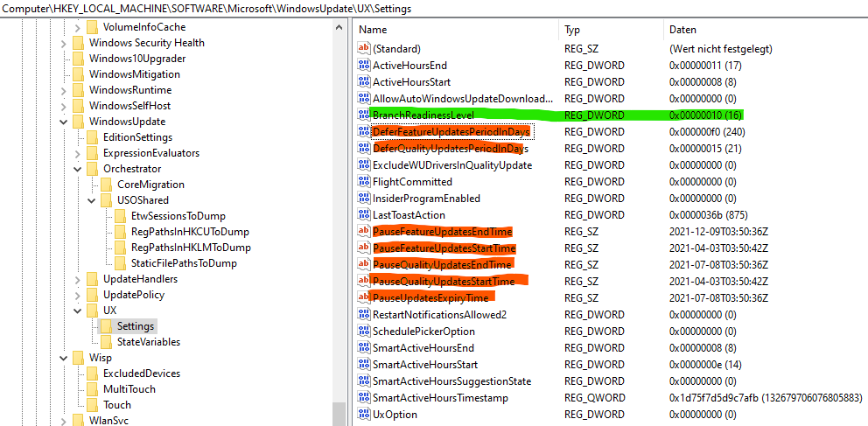
Task: Select the Windows10Upgrader key
Action: coord(137,59)
